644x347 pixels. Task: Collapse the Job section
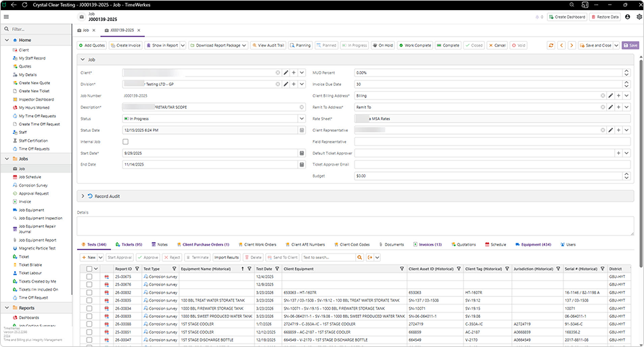click(83, 60)
